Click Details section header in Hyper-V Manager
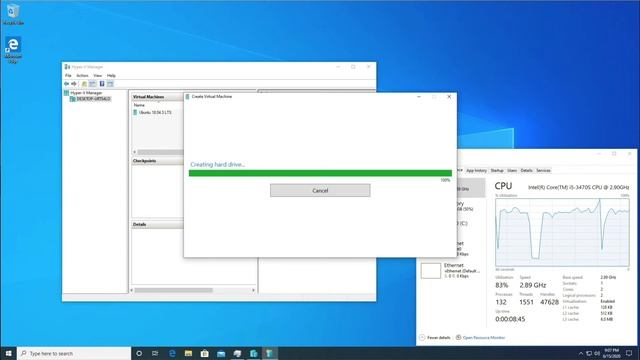 point(157,224)
